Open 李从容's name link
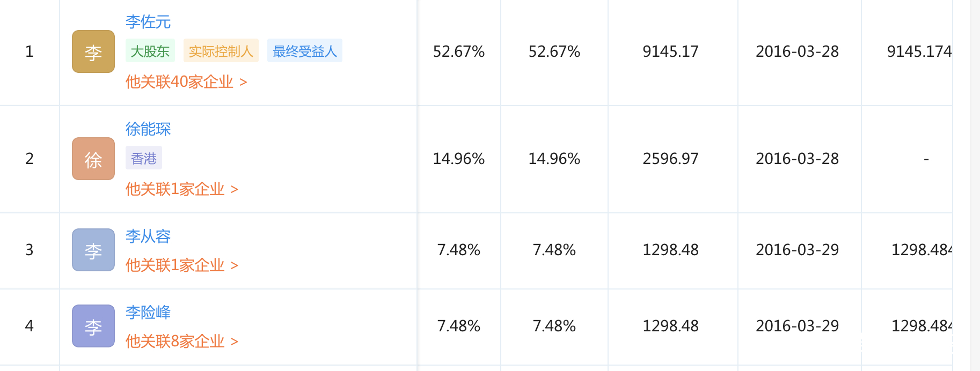Image resolution: width=980 pixels, height=371 pixels. 148,236
